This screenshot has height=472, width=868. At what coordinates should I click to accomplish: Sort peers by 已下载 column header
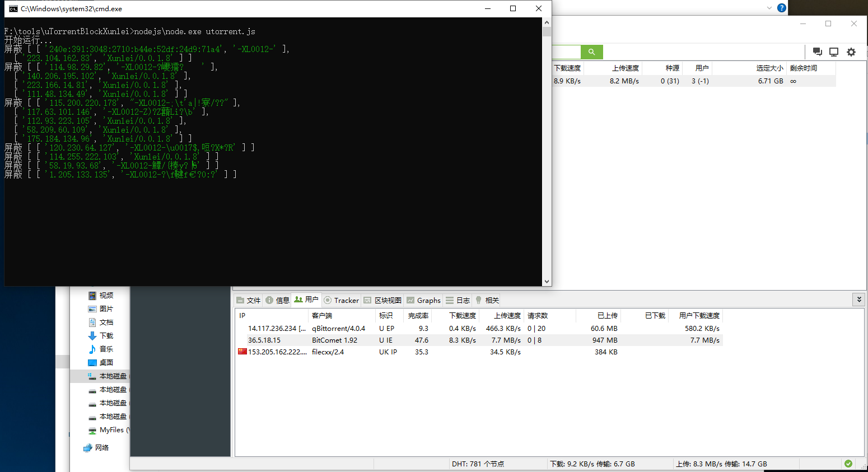point(645,316)
